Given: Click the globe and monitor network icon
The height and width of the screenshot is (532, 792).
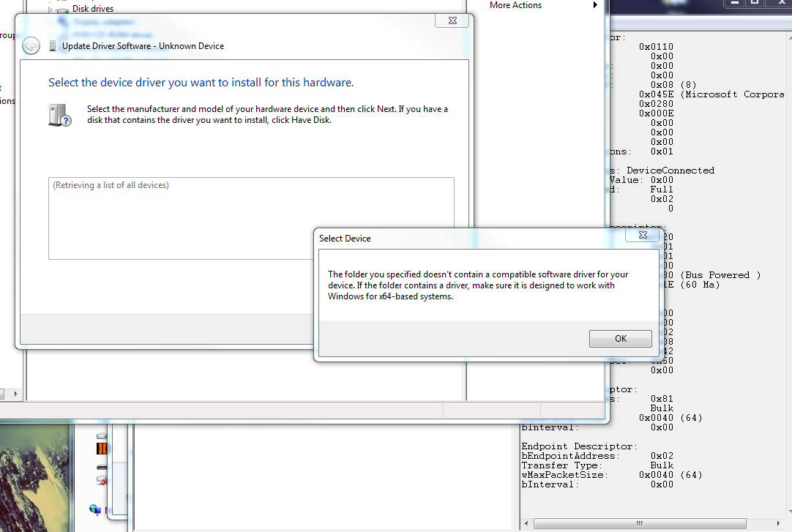Looking at the screenshot, I should coord(94,509).
